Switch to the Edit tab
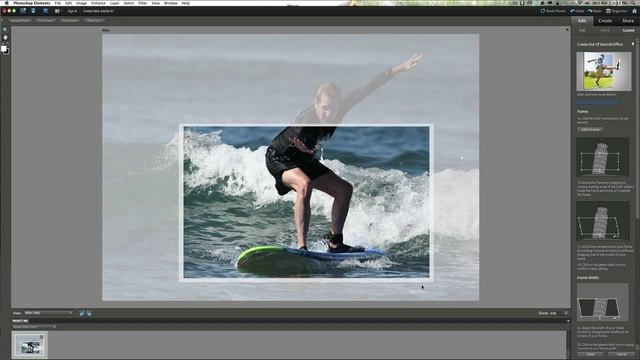This screenshot has height=360, width=640. (x=582, y=20)
